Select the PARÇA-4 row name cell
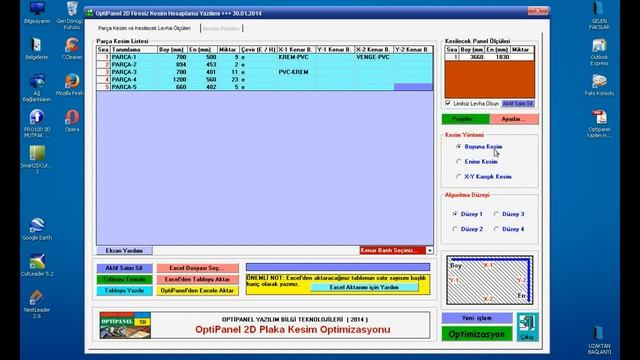This screenshot has height=360, width=640. tap(134, 80)
